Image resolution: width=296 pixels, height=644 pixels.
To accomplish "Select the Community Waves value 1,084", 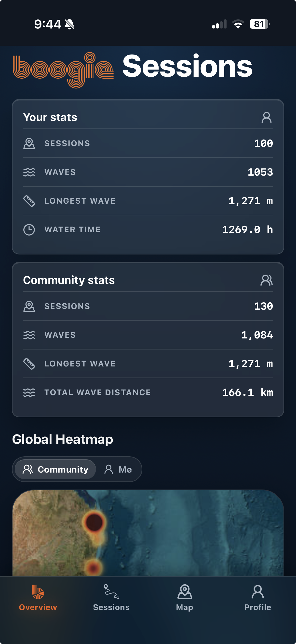I will point(257,335).
